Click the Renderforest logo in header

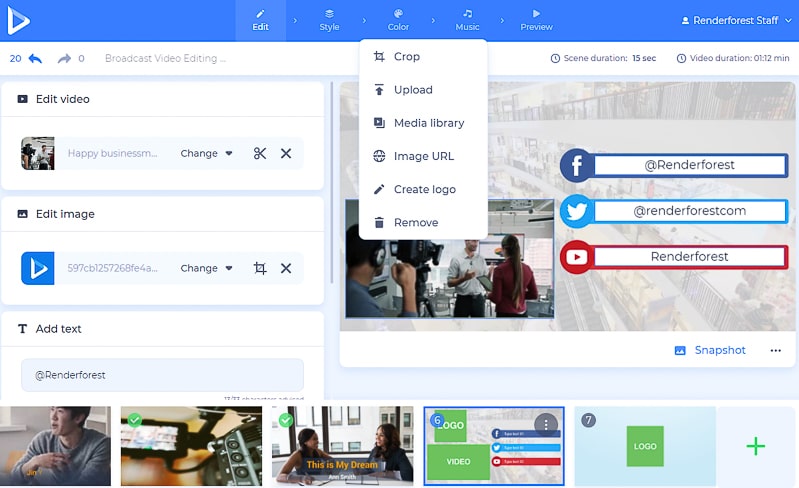pos(18,20)
